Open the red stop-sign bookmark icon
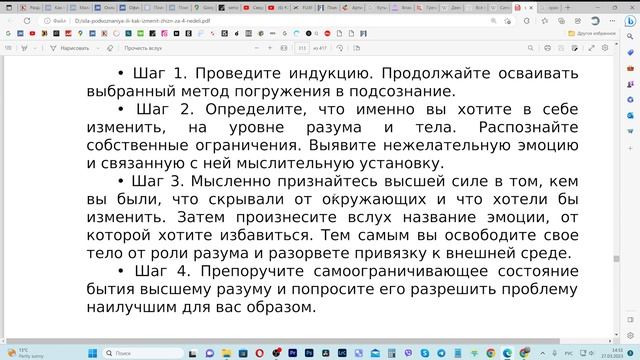The image size is (640, 360). click(x=327, y=33)
